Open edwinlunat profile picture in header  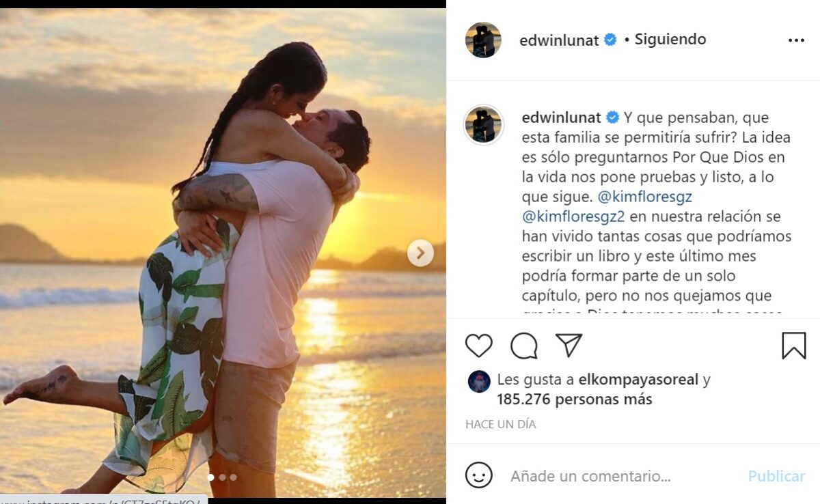(x=483, y=40)
